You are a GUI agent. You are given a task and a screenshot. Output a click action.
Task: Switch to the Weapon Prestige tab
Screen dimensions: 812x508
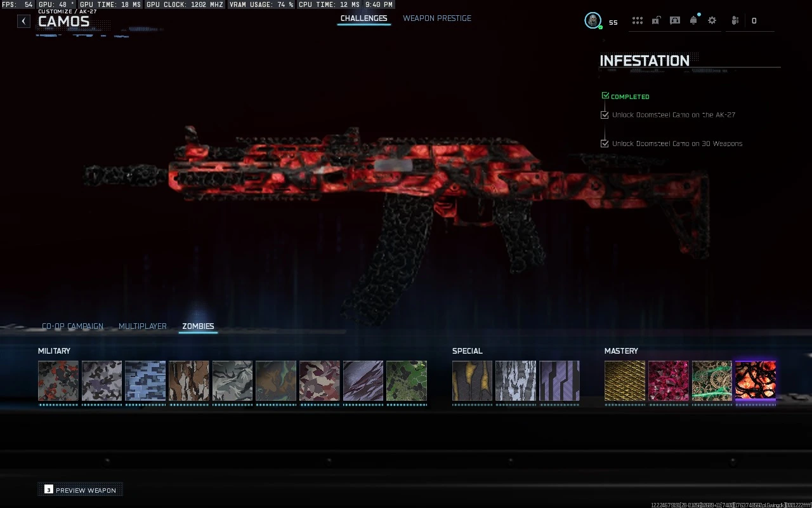pyautogui.click(x=437, y=18)
